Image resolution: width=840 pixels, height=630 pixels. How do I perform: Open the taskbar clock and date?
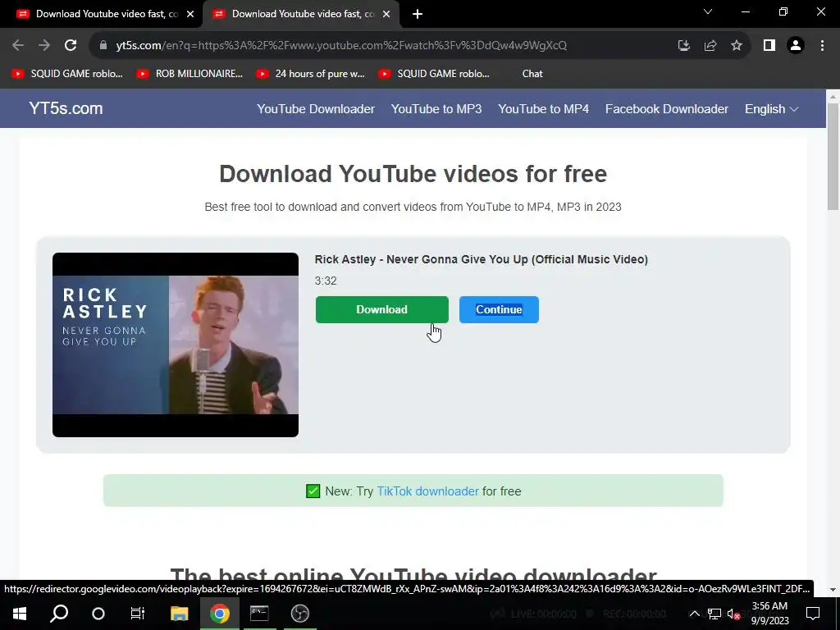tap(769, 614)
